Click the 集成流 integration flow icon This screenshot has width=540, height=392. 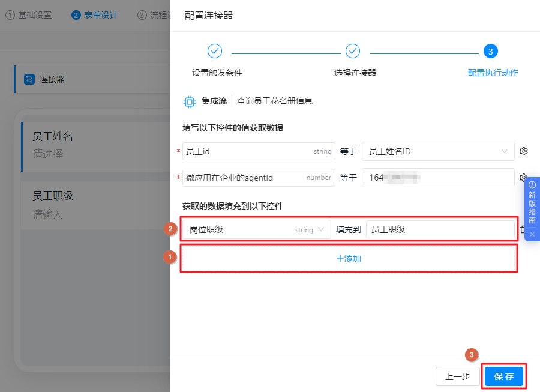(x=189, y=101)
